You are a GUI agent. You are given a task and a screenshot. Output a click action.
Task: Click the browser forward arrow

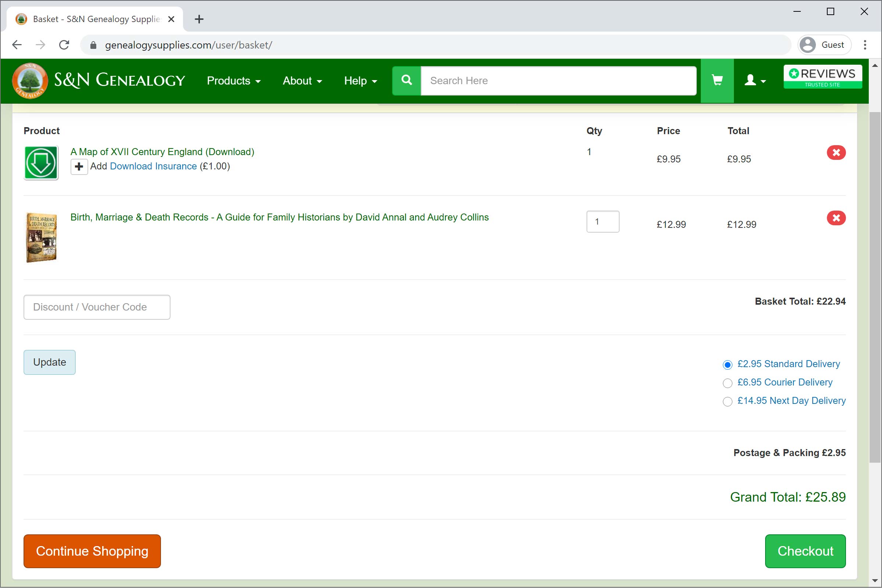(40, 45)
